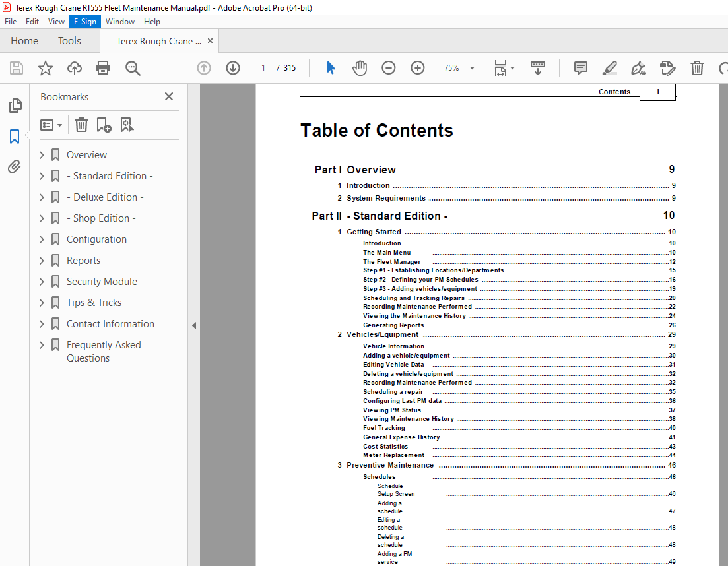
Task: Add document to starred with star icon
Action: point(45,68)
